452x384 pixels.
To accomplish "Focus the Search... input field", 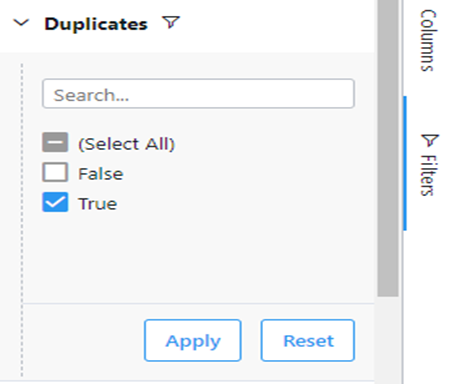I will point(198,94).
